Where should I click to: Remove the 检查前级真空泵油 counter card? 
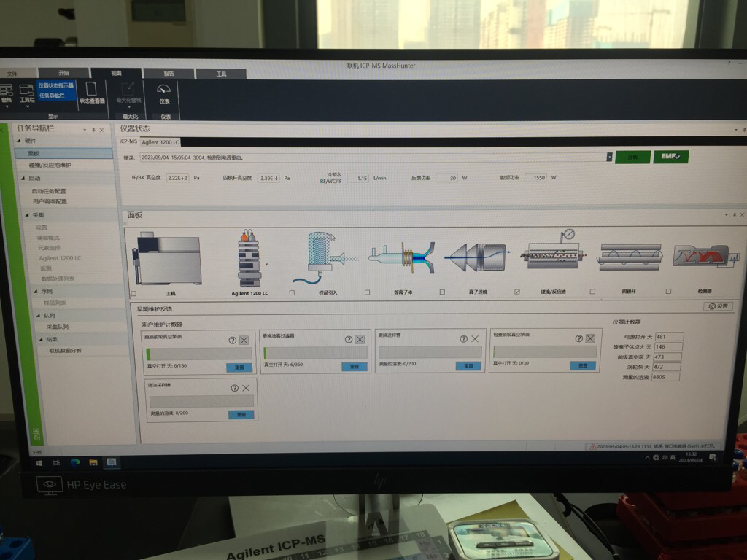(590, 338)
